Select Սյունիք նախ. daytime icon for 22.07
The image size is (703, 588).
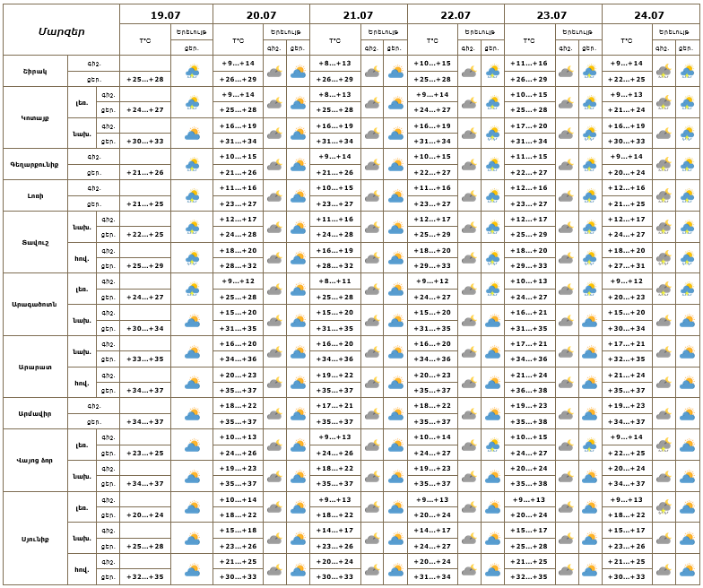(493, 539)
